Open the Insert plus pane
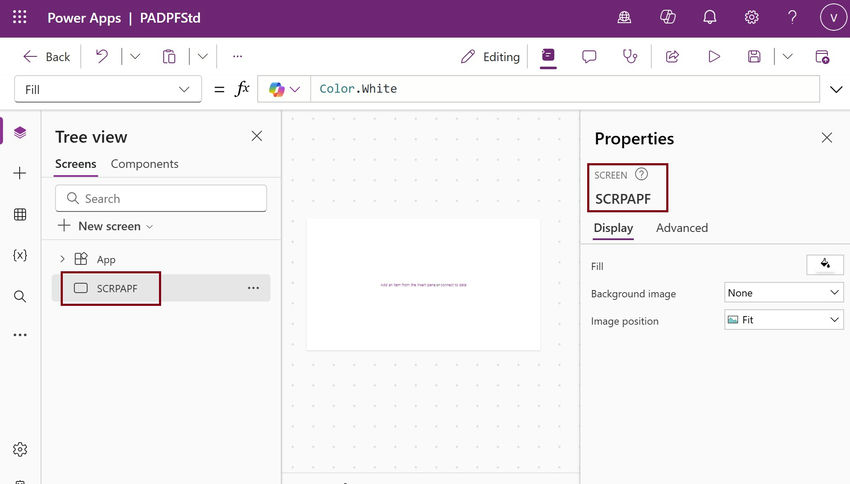Screen dimensions: 850x484 point(20,173)
